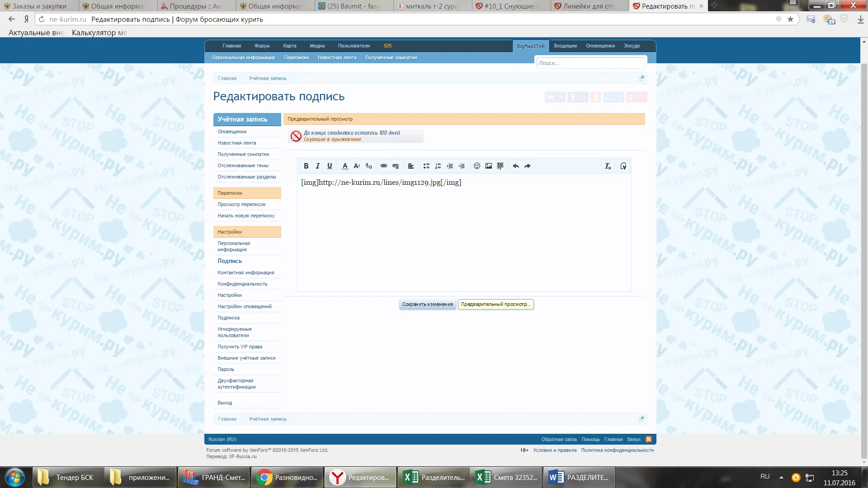Toggle BB code editor mode
868x488 pixels.
click(623, 166)
